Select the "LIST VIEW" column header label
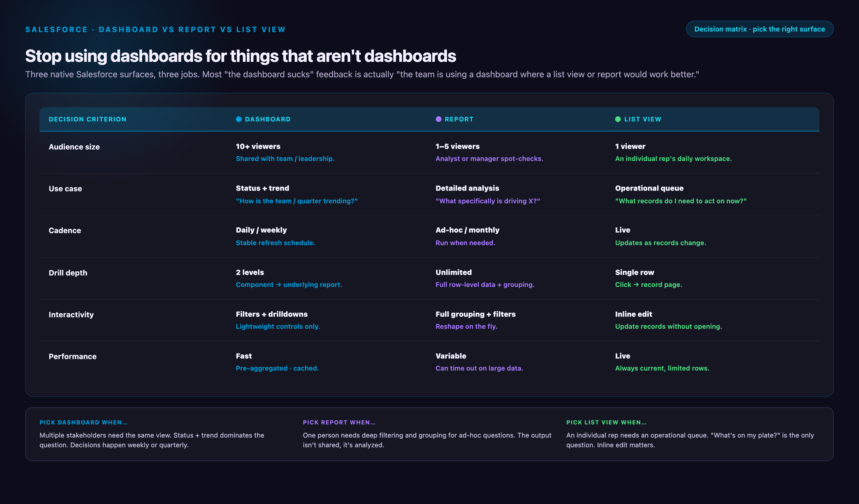This screenshot has height=504, width=859. click(x=643, y=119)
